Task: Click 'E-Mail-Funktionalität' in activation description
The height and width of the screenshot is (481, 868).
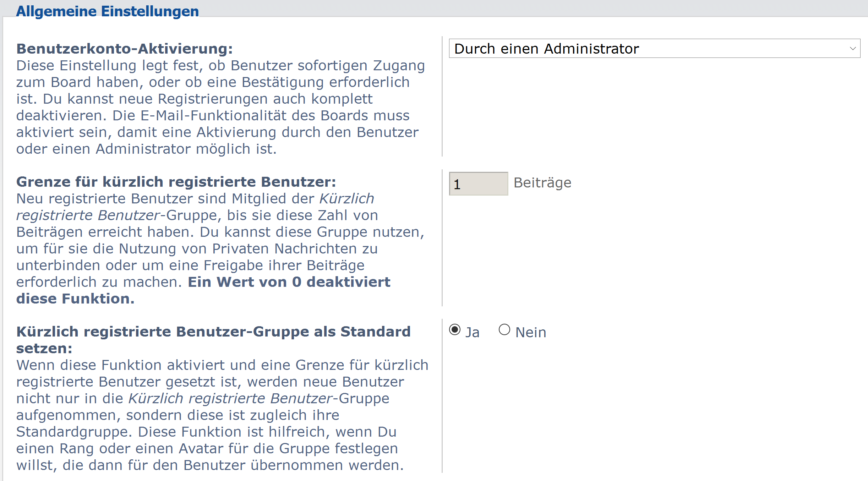Action: (214, 116)
